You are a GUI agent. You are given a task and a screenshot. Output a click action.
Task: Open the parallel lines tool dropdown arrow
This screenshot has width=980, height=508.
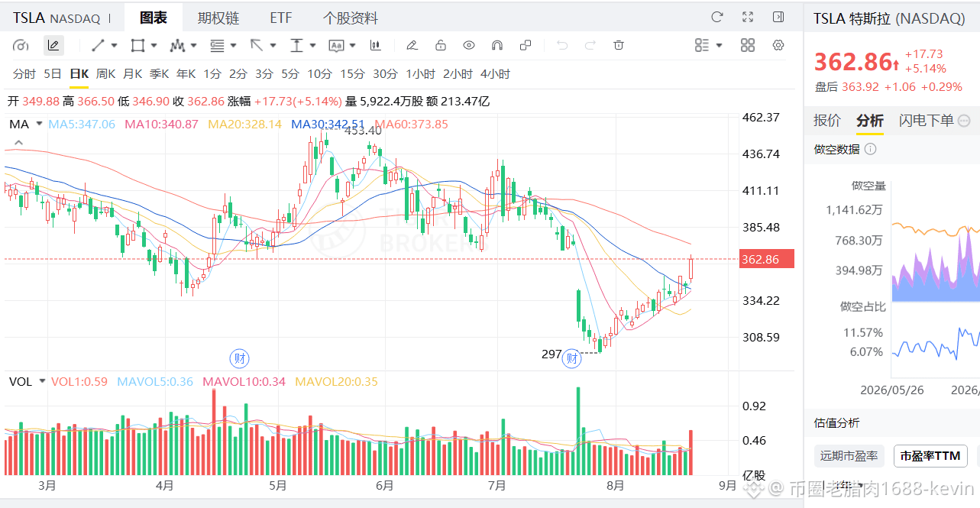point(233,46)
